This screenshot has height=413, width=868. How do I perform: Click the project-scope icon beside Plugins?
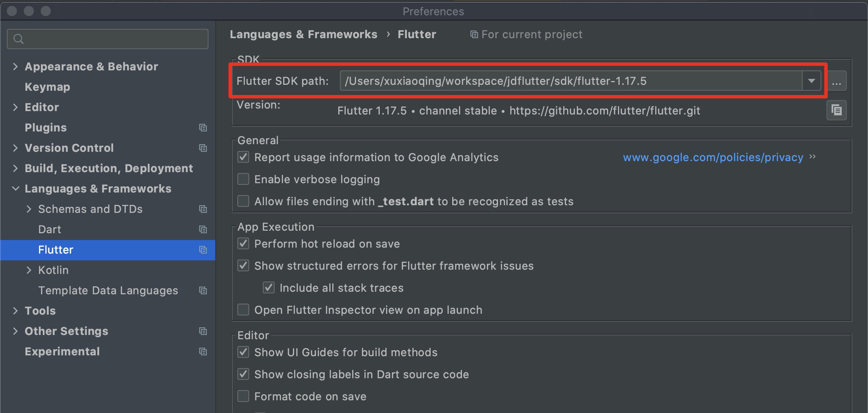(x=203, y=128)
